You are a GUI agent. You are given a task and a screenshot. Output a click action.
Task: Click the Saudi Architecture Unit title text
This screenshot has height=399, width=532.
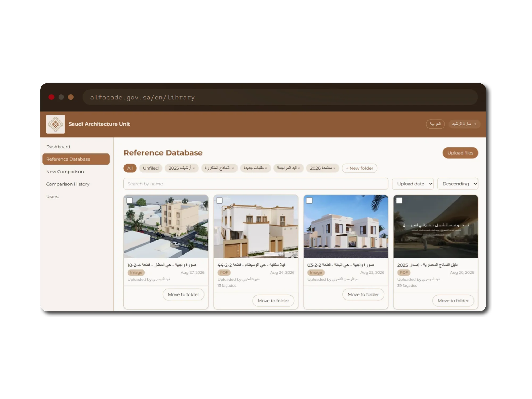(x=99, y=124)
